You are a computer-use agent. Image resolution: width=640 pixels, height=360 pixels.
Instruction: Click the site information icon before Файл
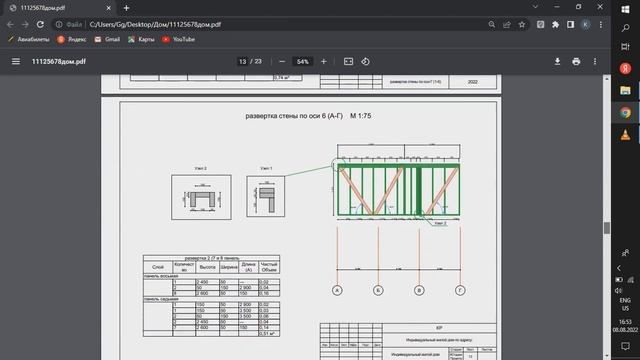coord(59,24)
